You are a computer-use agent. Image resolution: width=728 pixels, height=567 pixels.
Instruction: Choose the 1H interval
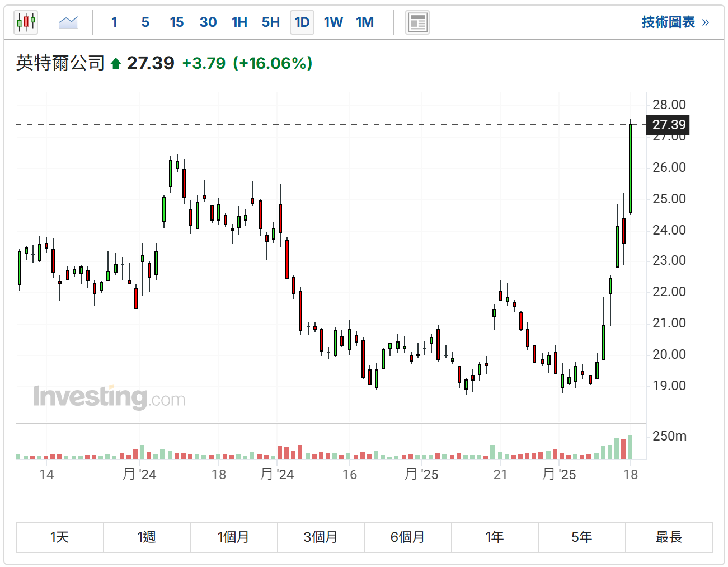239,22
